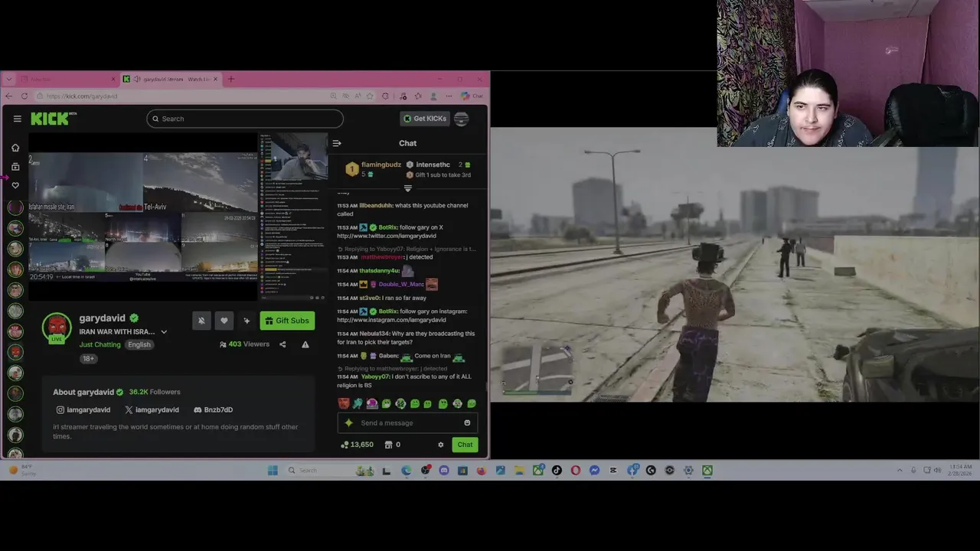Focus the Kick search box
Image resolution: width=980 pixels, height=551 pixels.
pos(245,119)
